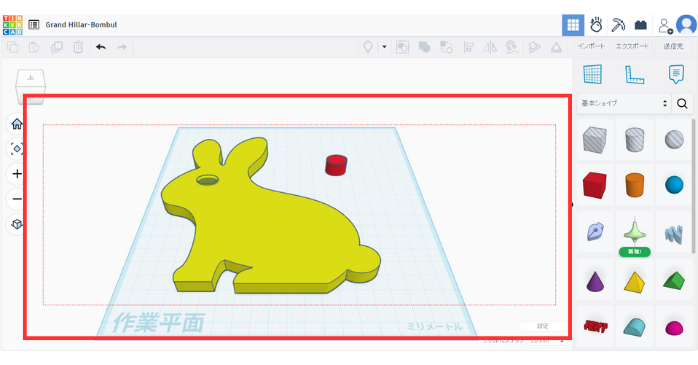Open the Bricks view icon

[x=641, y=25]
